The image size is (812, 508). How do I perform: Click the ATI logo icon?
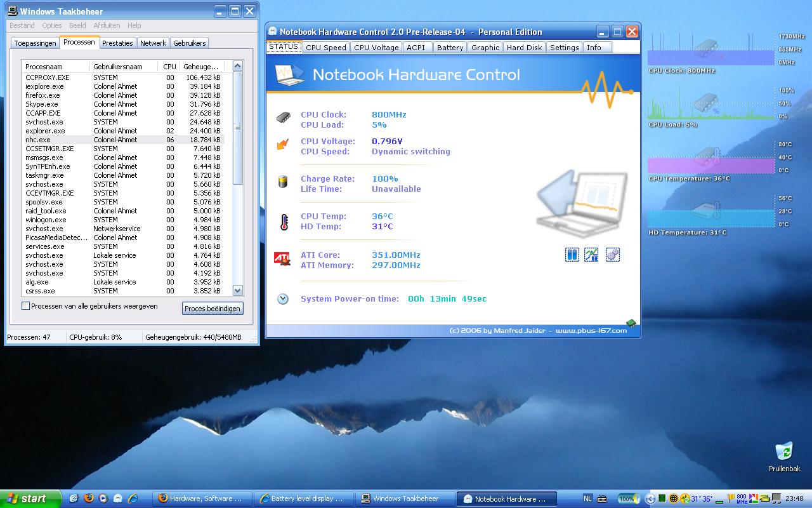[282, 258]
